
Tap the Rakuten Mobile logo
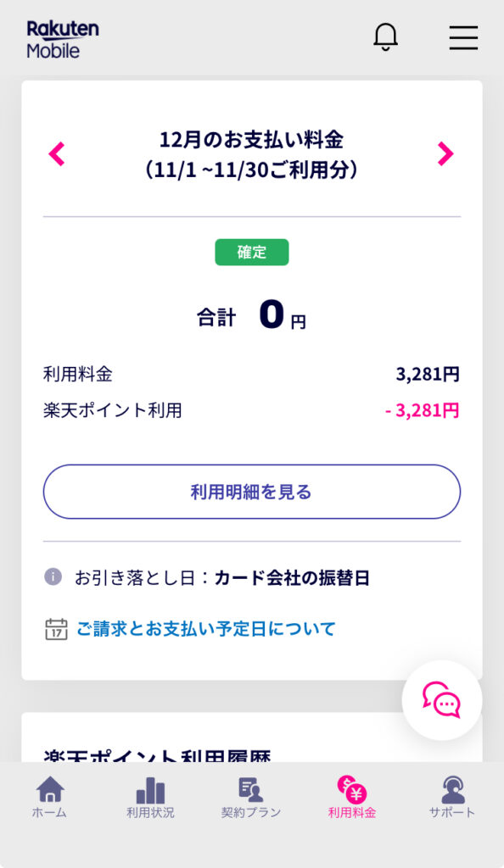[x=63, y=39]
